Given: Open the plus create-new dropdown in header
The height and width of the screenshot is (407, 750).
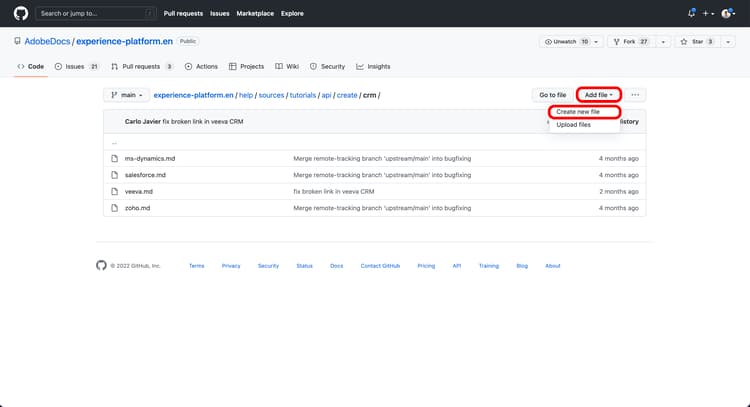Looking at the screenshot, I should 708,13.
